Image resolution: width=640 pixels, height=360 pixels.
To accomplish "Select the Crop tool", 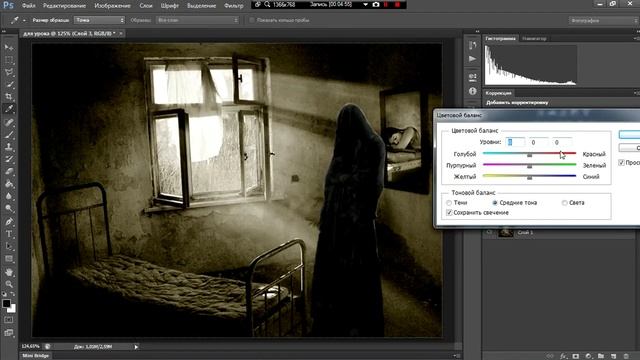I will coord(9,97).
